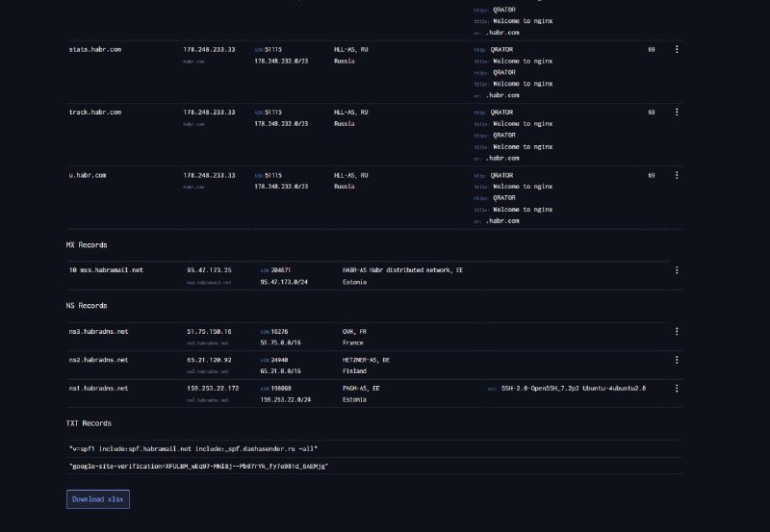Click the HLL-AS, RU label in the stats.habr.com row
The width and height of the screenshot is (770, 532).
pos(351,50)
